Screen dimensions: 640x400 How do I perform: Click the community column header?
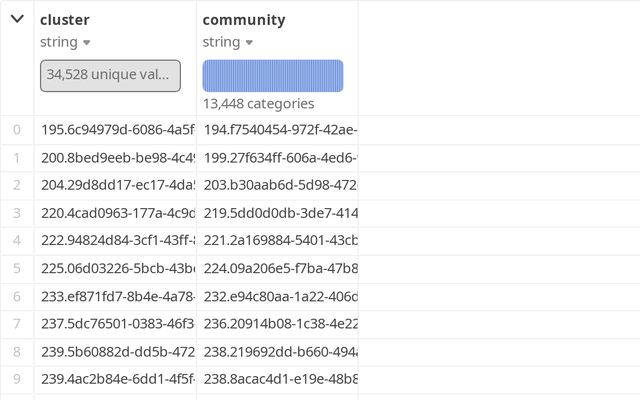pyautogui.click(x=243, y=19)
